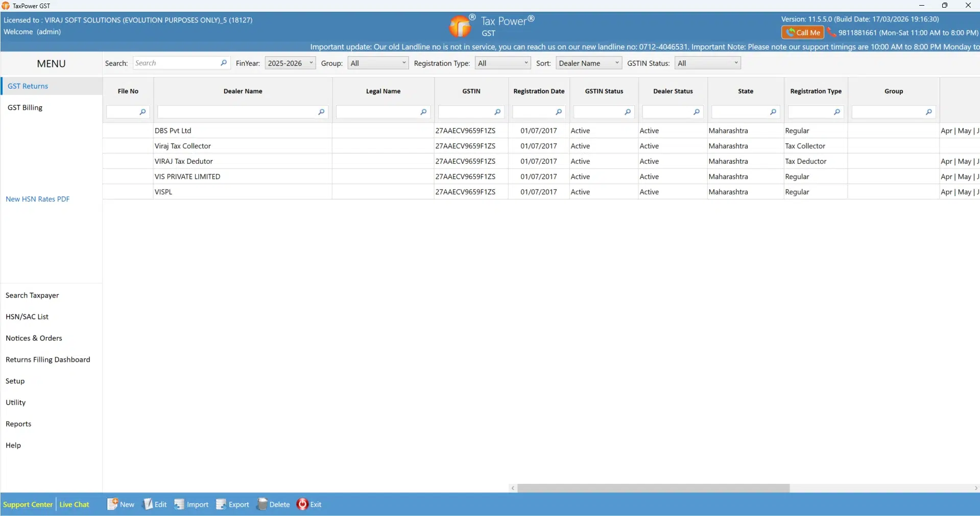The width and height of the screenshot is (980, 516).
Task: Click the Tax Collector registration type cell
Action: pos(816,146)
